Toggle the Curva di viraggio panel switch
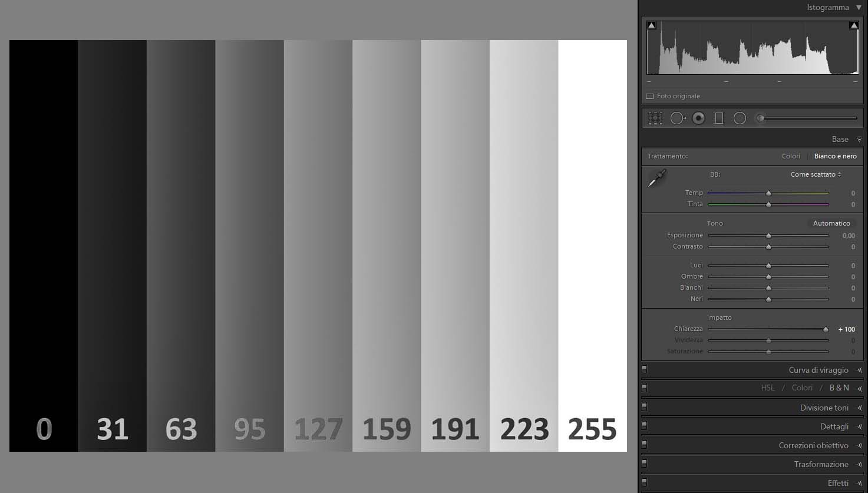 644,369
